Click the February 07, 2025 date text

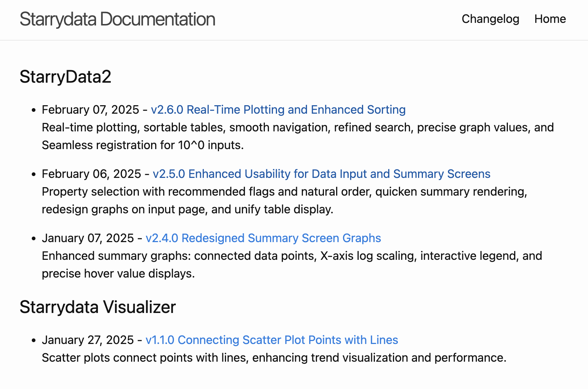point(90,110)
